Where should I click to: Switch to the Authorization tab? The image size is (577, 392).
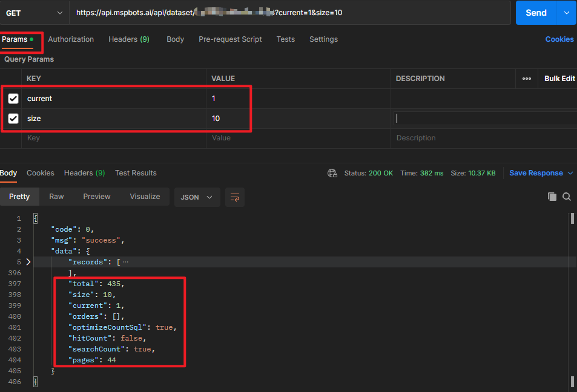(71, 39)
